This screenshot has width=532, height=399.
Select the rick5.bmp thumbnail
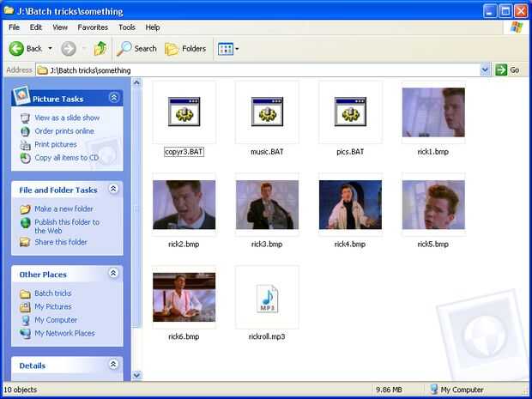click(433, 204)
